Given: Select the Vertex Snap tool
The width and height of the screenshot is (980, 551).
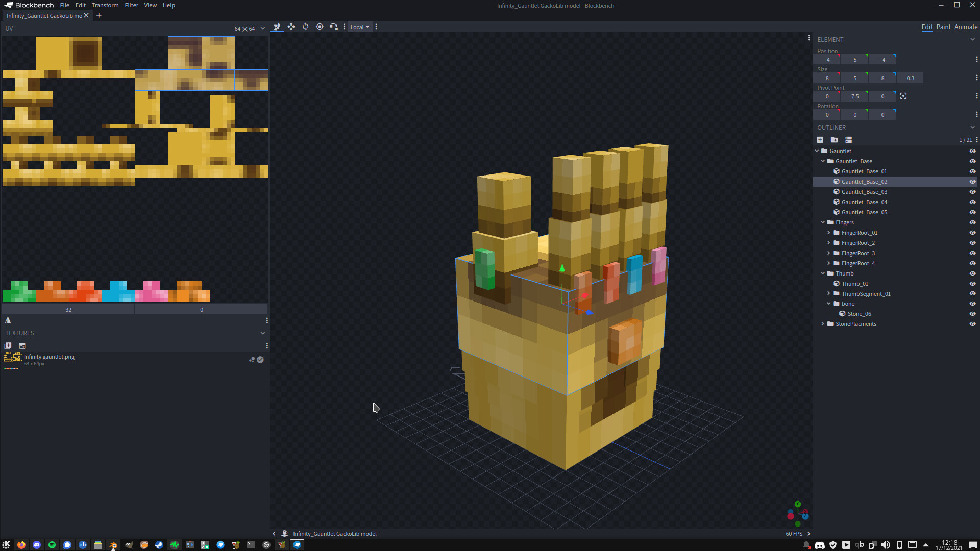Looking at the screenshot, I should pos(334,27).
